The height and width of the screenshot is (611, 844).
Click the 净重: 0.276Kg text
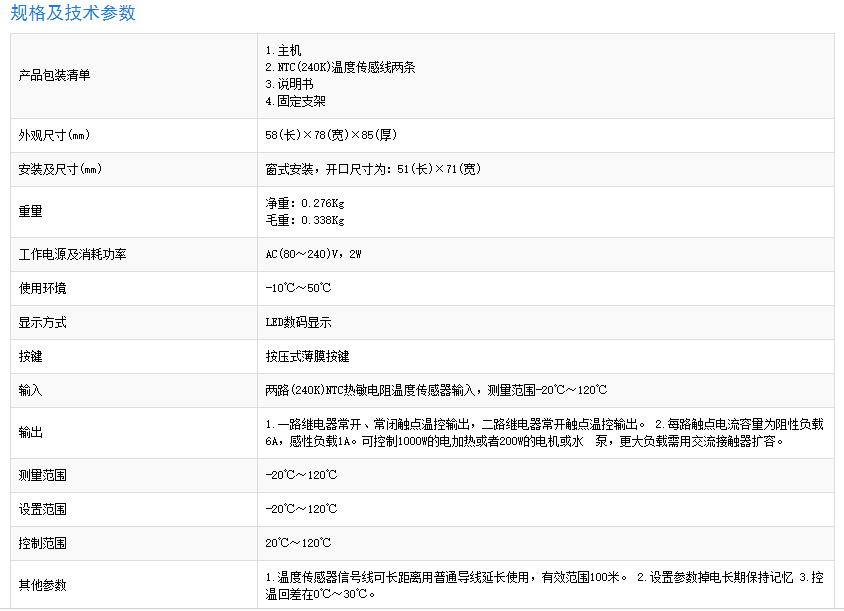pyautogui.click(x=305, y=203)
